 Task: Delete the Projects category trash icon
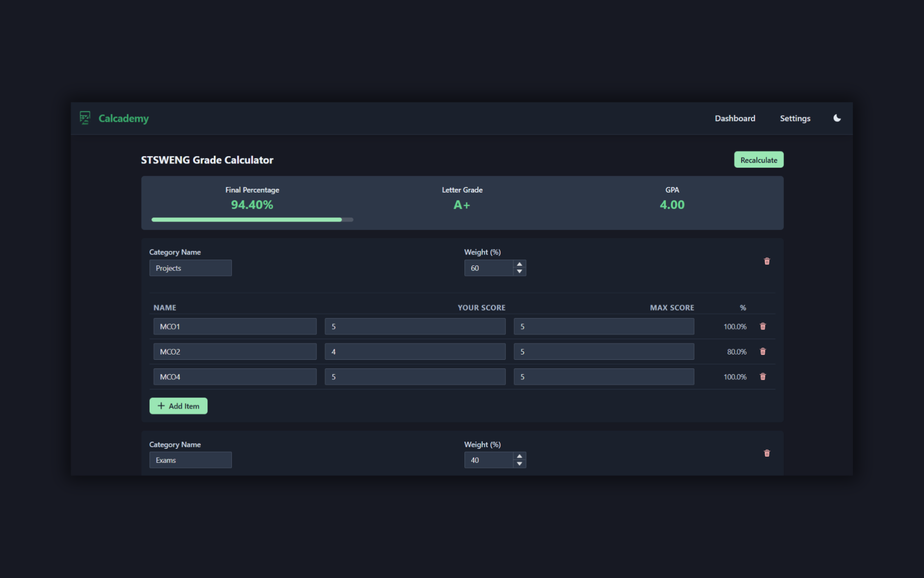767,261
